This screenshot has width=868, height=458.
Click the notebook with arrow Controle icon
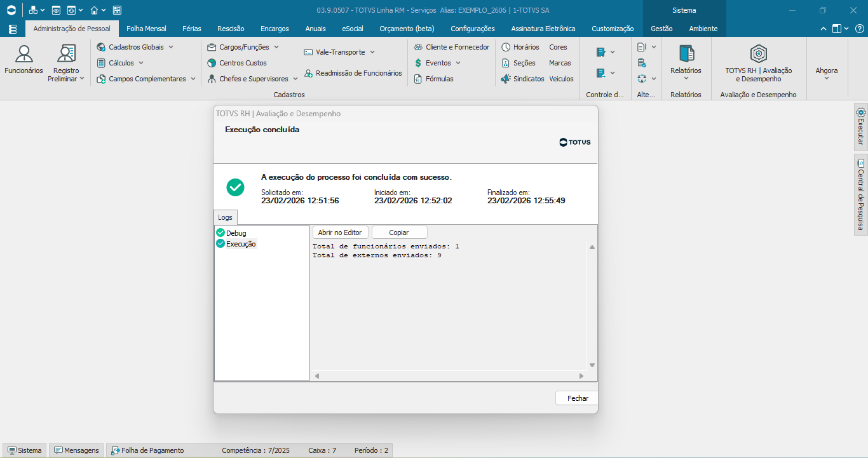pyautogui.click(x=600, y=73)
